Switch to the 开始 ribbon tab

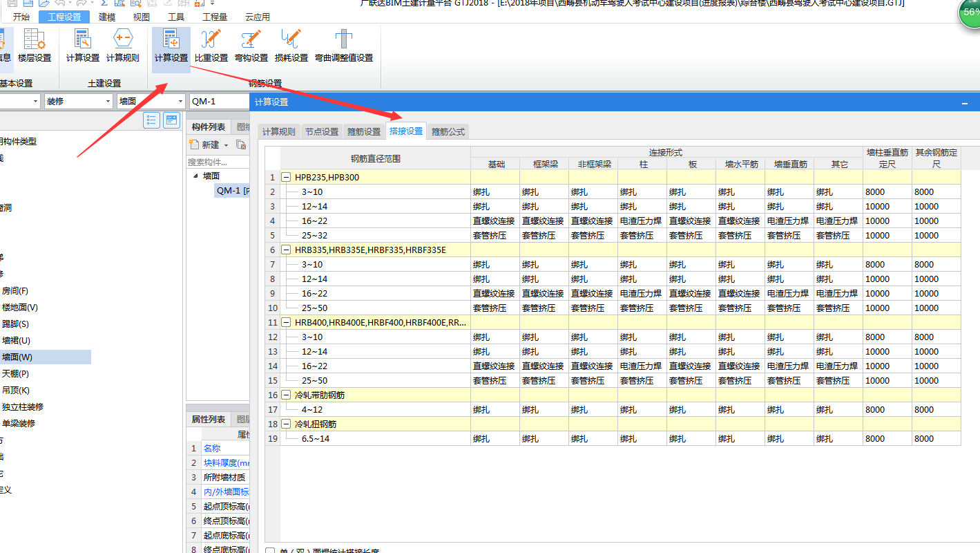point(21,17)
